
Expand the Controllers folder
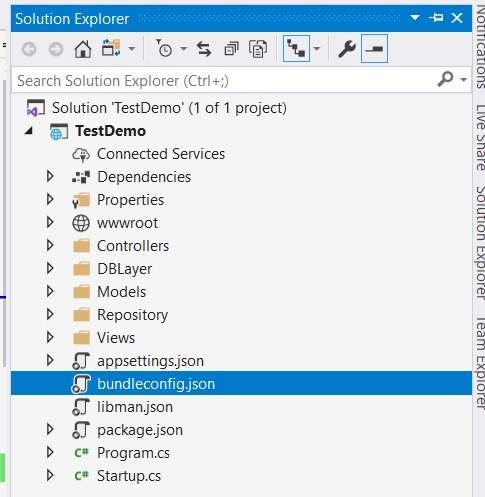[x=50, y=245]
